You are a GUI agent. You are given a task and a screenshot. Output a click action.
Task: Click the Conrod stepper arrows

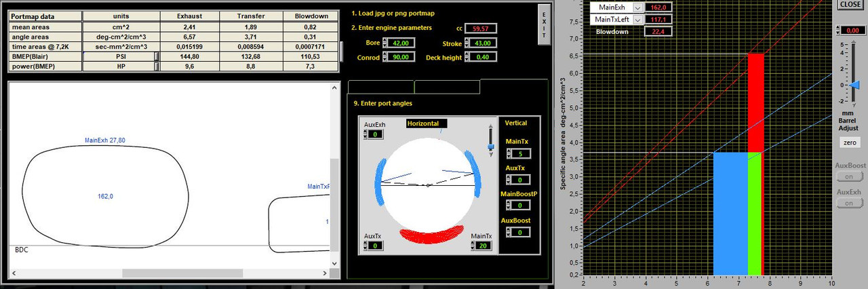coord(385,57)
